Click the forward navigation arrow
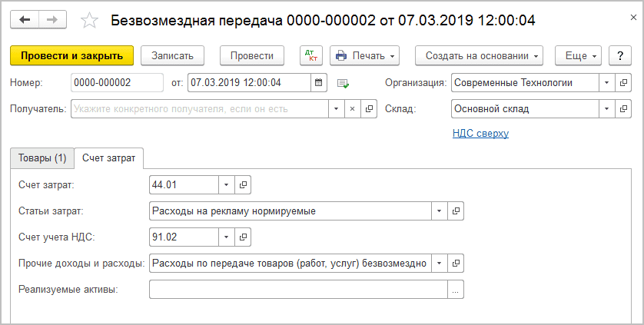644x325 pixels. (52, 19)
